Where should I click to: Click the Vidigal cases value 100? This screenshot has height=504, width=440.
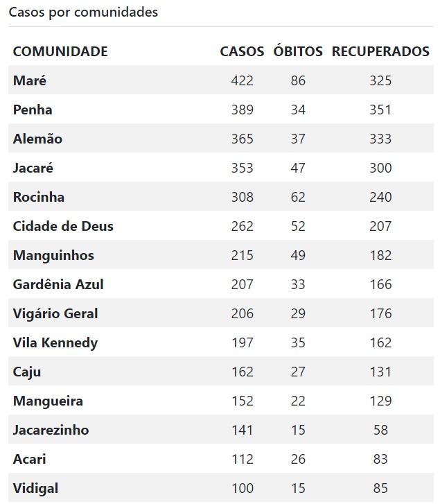point(242,488)
